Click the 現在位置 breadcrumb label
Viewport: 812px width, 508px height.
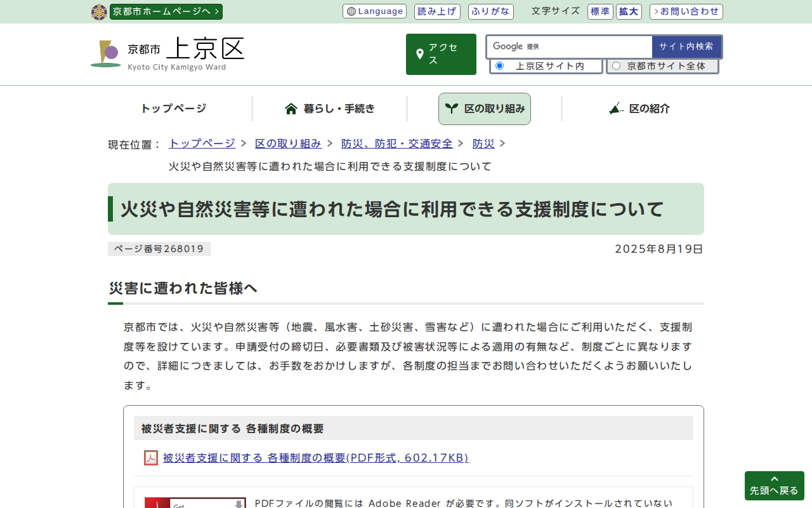point(134,145)
